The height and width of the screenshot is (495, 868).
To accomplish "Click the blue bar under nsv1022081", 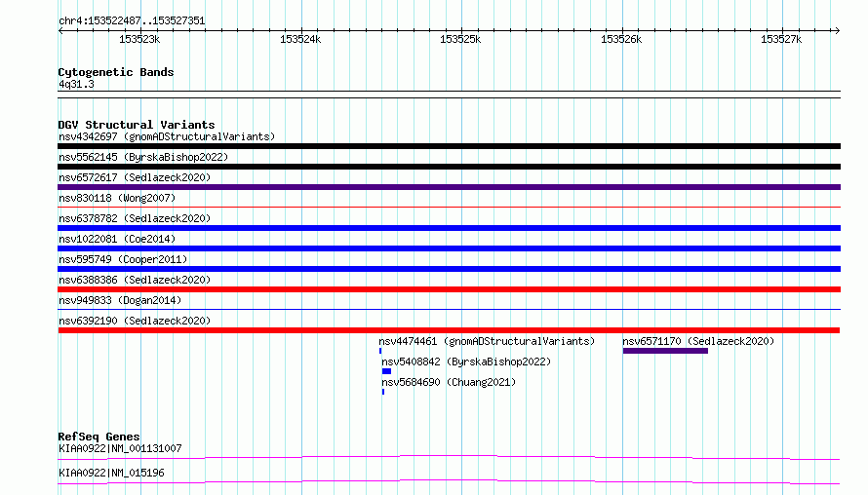I will pyautogui.click(x=449, y=248).
